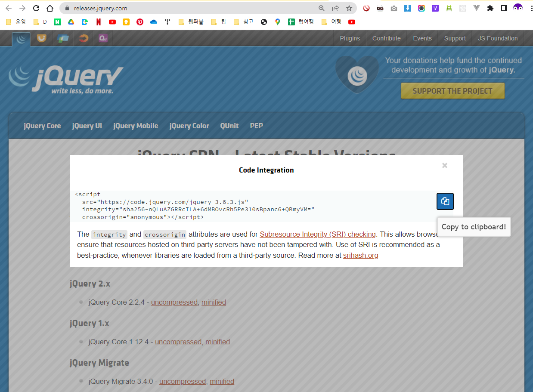The height and width of the screenshot is (392, 533).
Task: Switch to the QUnit tab
Action: [x=229, y=126]
